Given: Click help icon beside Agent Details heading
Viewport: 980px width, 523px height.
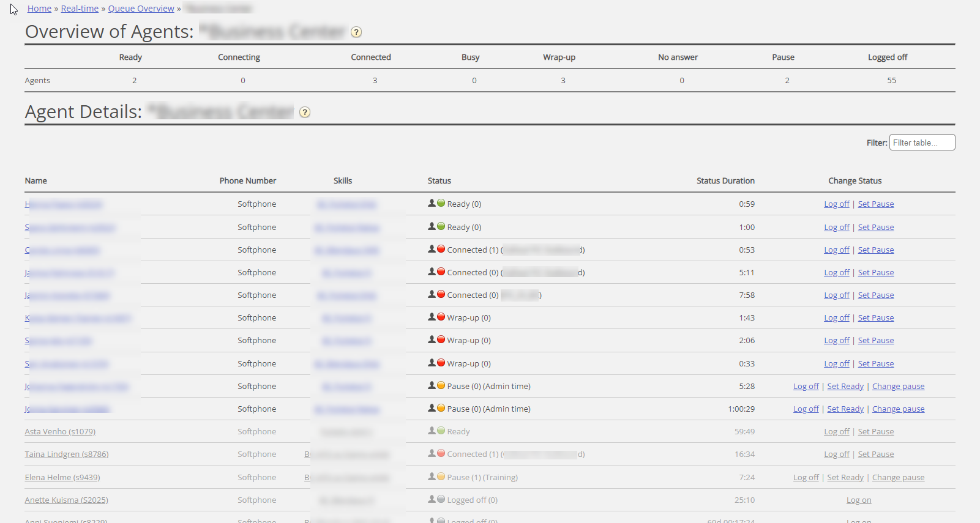Looking at the screenshot, I should point(305,113).
